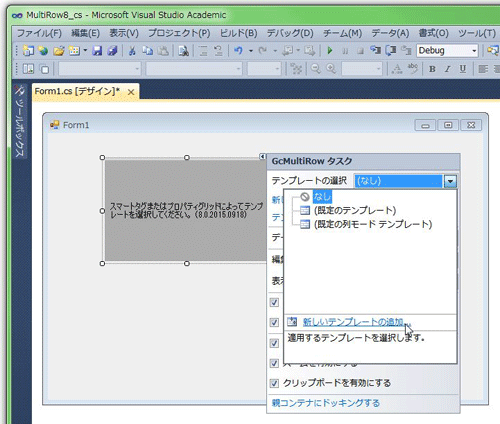Open the Add New Item dropdown arrow
Screen dimensions: 500x424
[85, 51]
